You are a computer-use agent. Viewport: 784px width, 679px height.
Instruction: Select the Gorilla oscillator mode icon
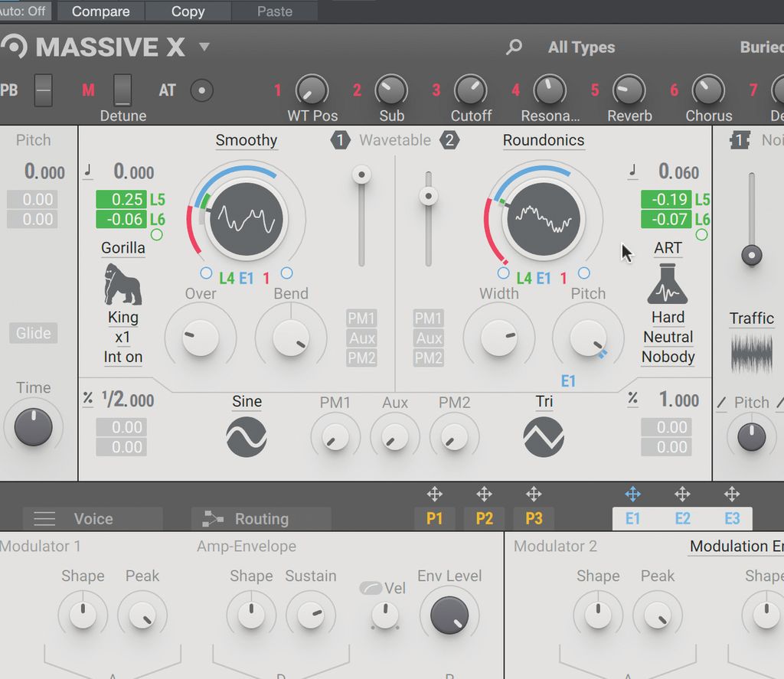tap(122, 285)
